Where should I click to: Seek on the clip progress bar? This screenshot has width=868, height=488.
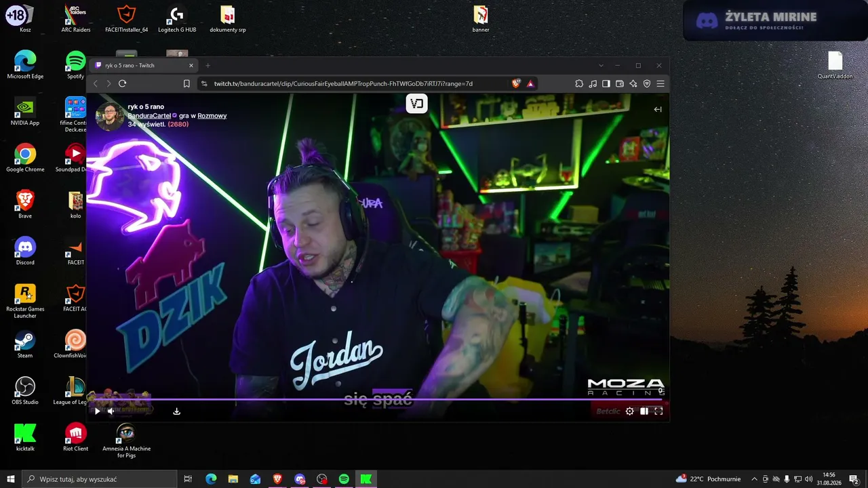pyautogui.click(x=377, y=399)
